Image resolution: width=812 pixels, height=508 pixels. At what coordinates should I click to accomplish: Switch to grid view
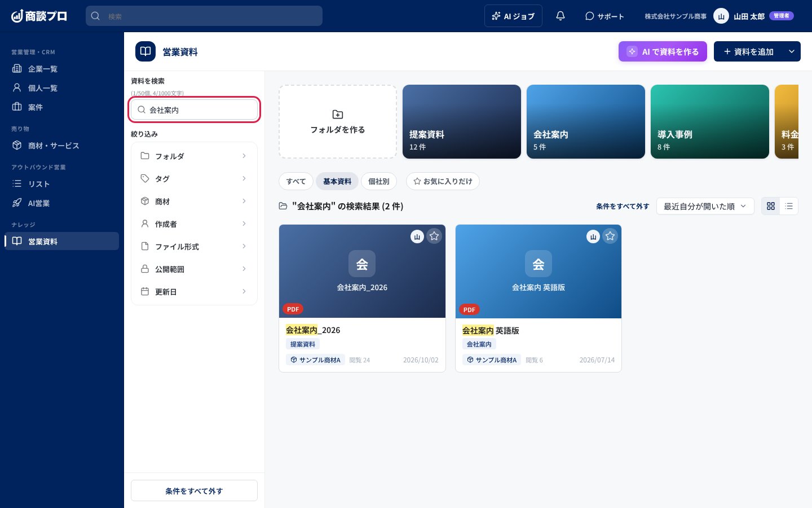coord(771,206)
